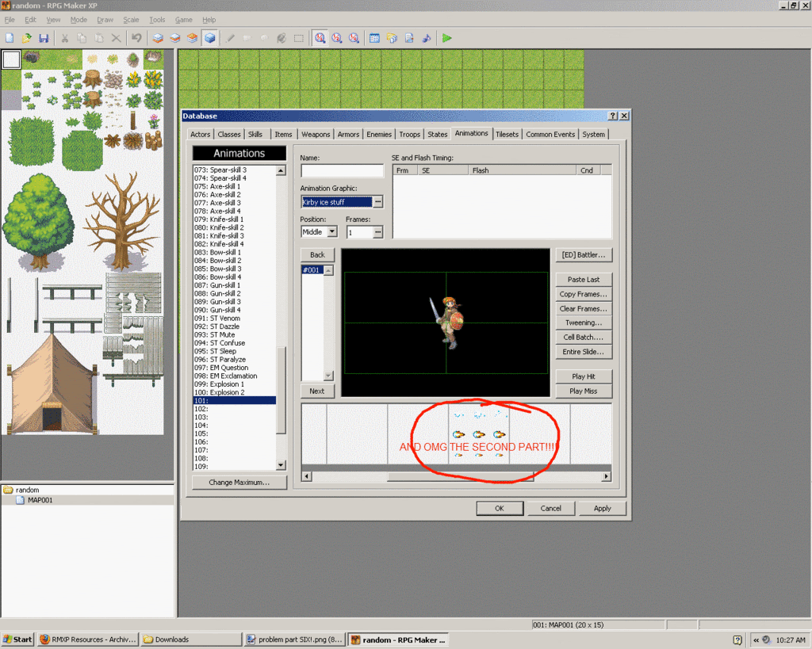The image size is (812, 649).
Task: Switch to Events layer mode
Action: click(x=209, y=38)
